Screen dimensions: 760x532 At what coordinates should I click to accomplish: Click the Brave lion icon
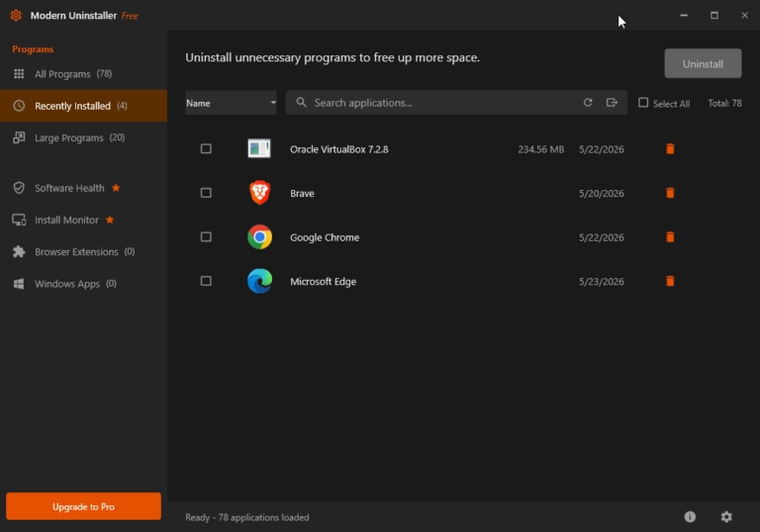(x=260, y=193)
